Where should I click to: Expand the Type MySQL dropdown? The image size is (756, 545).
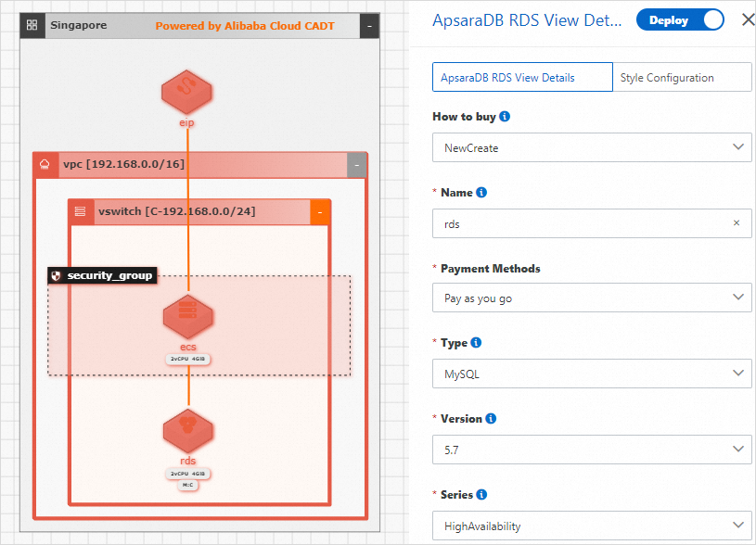592,374
